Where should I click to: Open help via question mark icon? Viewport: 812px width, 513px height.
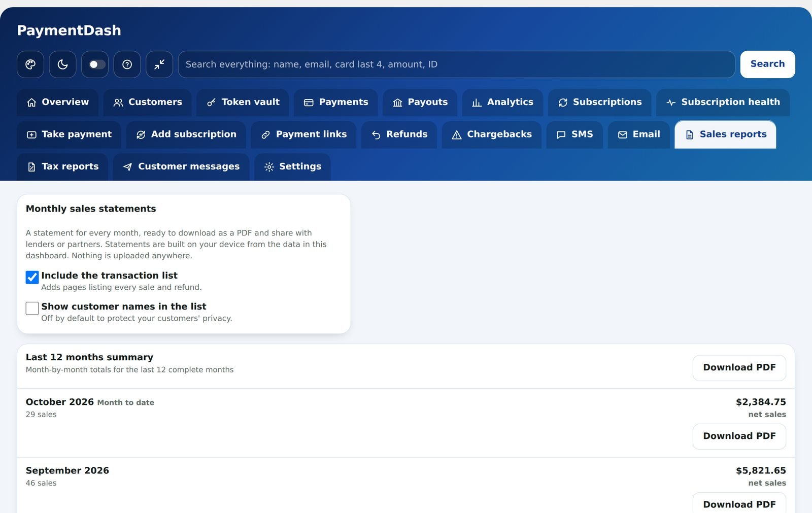[x=127, y=64]
